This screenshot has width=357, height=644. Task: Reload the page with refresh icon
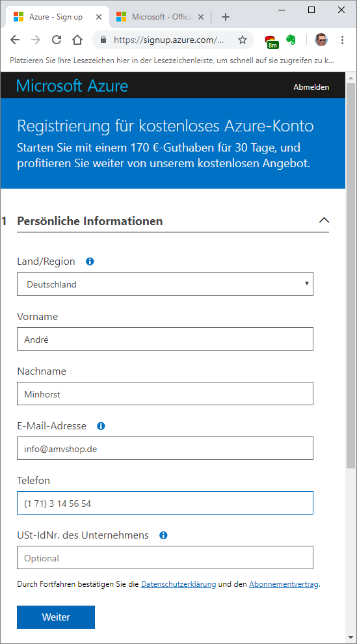tap(56, 40)
